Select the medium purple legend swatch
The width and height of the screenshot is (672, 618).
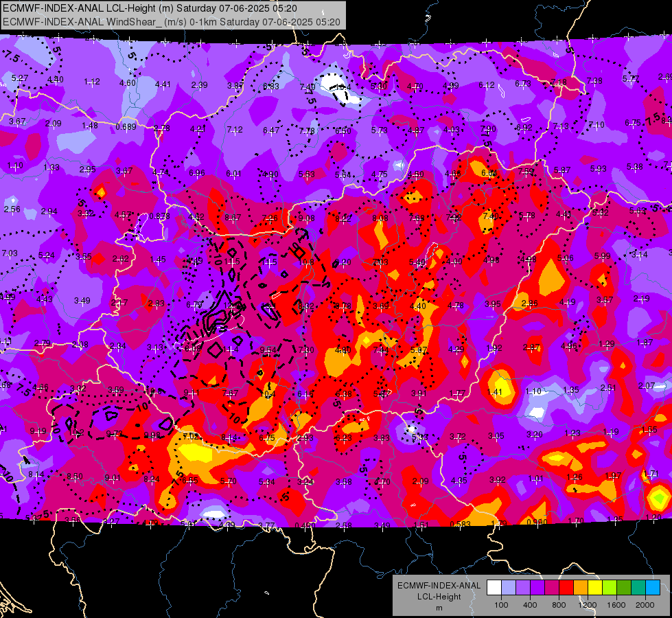523,588
